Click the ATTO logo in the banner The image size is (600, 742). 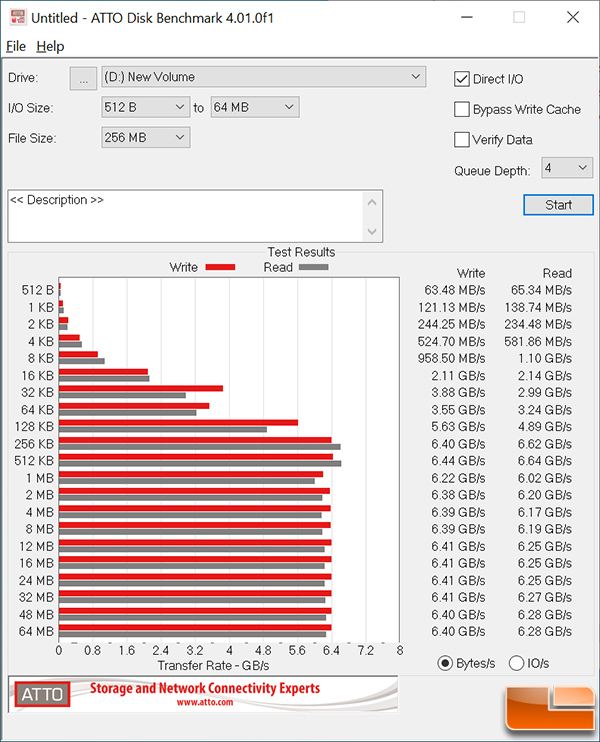tap(43, 694)
